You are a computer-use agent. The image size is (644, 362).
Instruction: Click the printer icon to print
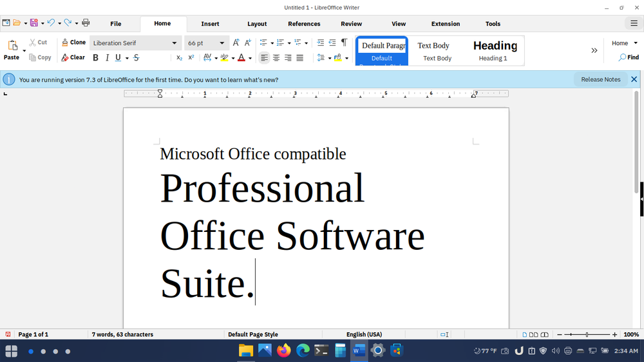coord(86,23)
